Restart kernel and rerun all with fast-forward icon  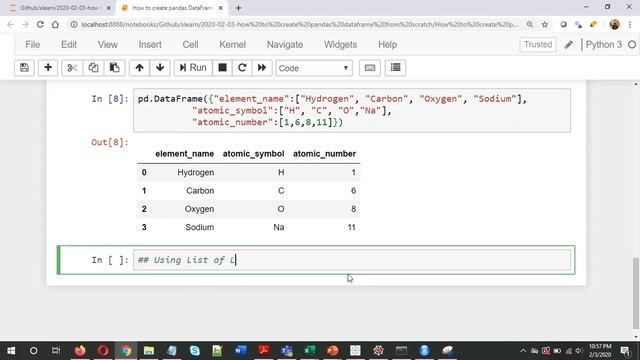[262, 68]
